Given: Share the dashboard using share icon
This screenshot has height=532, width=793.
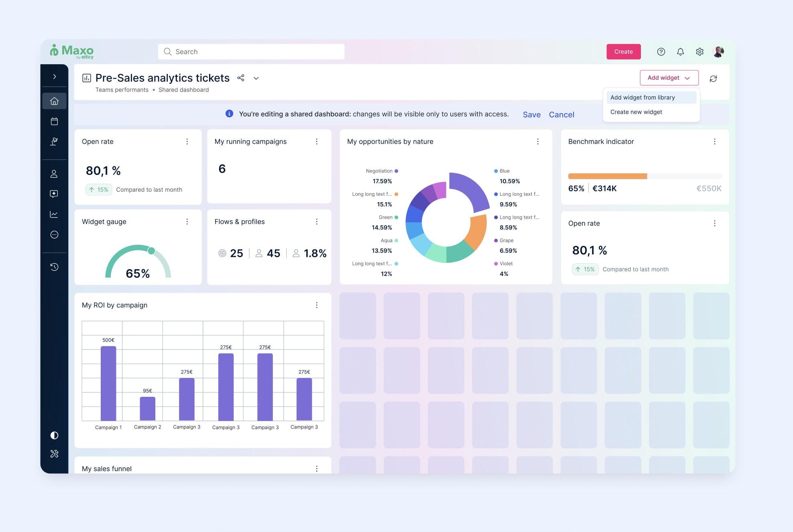Looking at the screenshot, I should 241,78.
